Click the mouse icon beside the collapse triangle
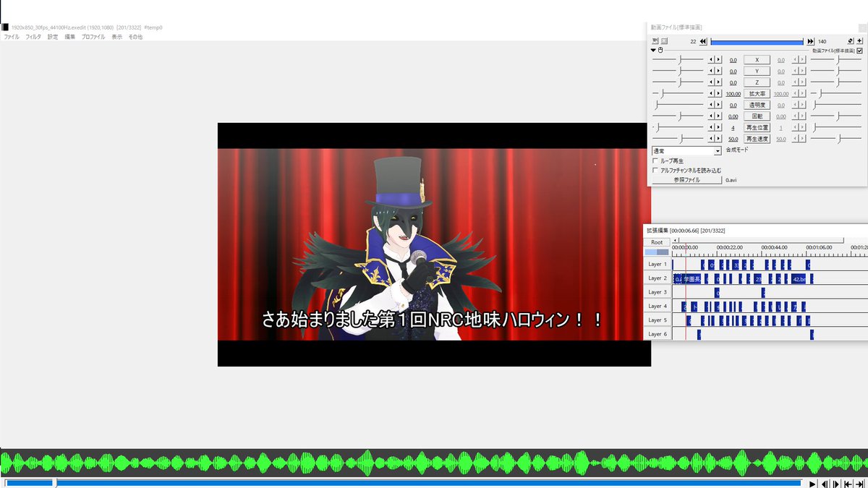This screenshot has height=488, width=868. (x=660, y=50)
